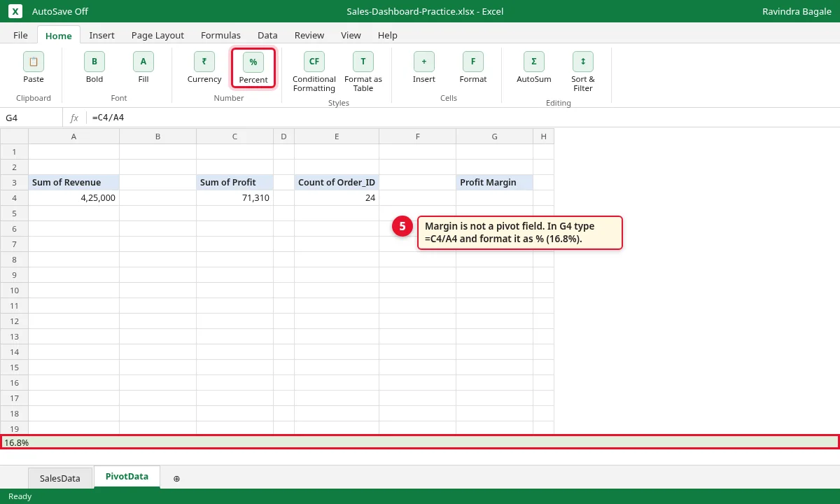Switch to the SalesData sheet tab
Image resolution: width=840 pixels, height=504 pixels.
pos(60,478)
